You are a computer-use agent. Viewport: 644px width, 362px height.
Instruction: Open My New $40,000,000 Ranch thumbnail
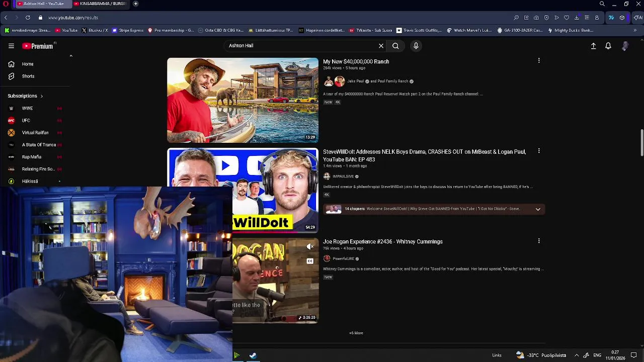243,100
